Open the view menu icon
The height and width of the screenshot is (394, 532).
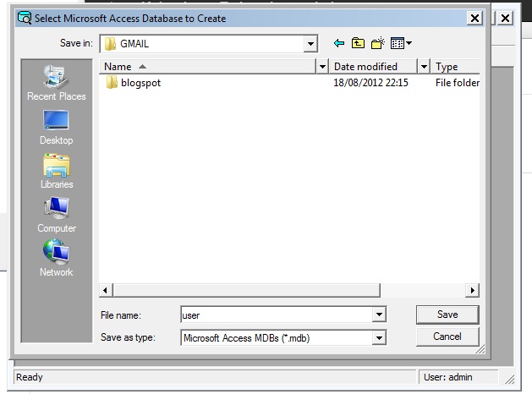point(401,43)
